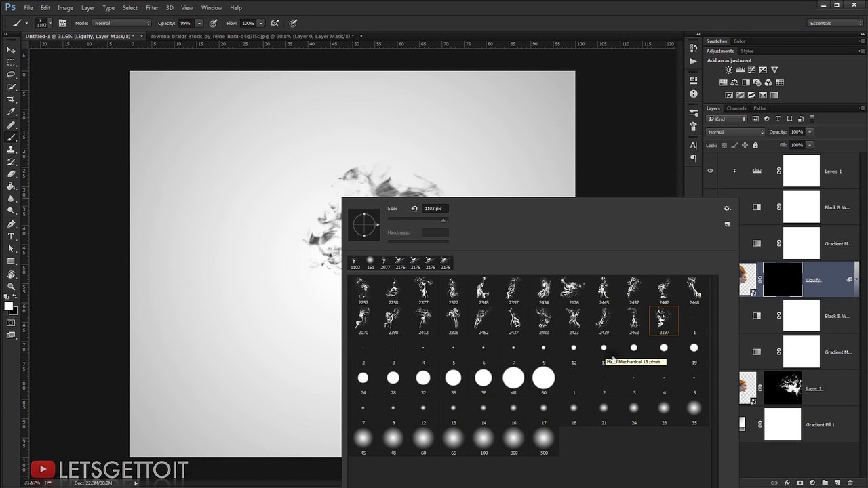This screenshot has width=868, height=488.
Task: Select the Horizontal Type tool
Action: tap(11, 237)
